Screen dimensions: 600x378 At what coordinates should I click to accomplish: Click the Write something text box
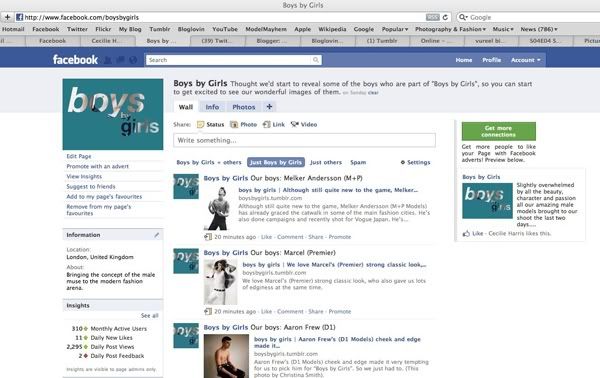coord(304,140)
